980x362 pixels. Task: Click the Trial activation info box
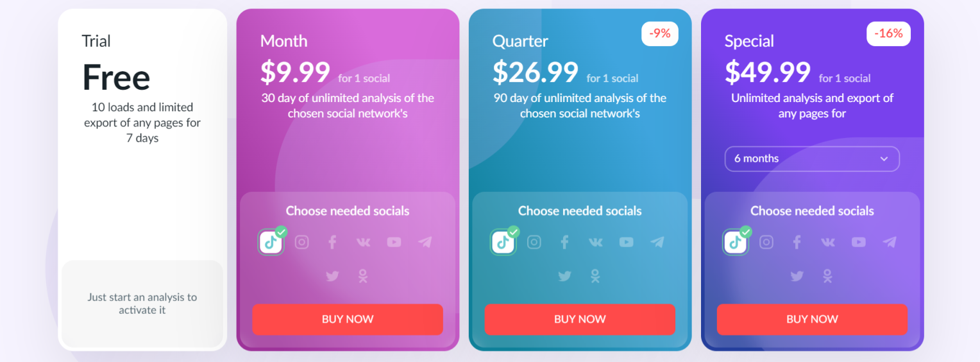[x=142, y=304]
